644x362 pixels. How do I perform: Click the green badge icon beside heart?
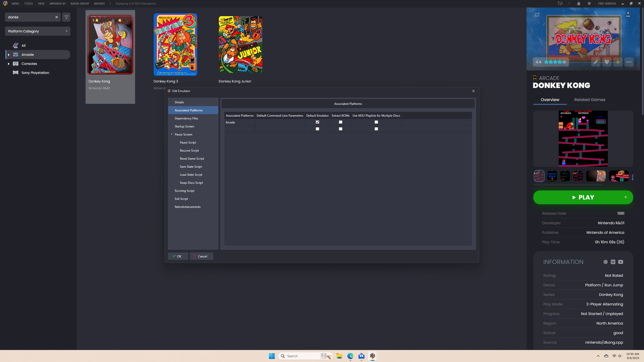(618, 62)
